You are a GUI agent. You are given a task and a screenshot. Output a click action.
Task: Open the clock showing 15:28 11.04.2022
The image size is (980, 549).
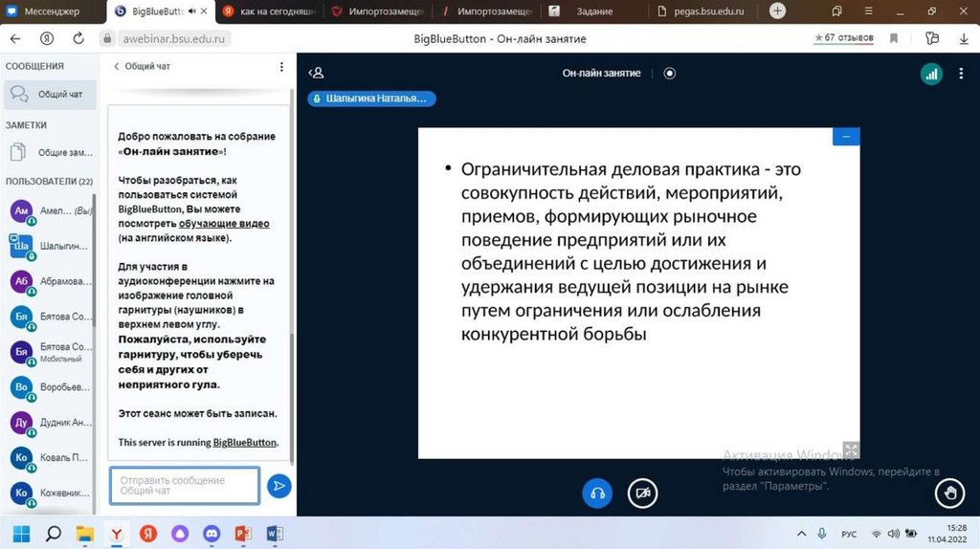[947, 534]
